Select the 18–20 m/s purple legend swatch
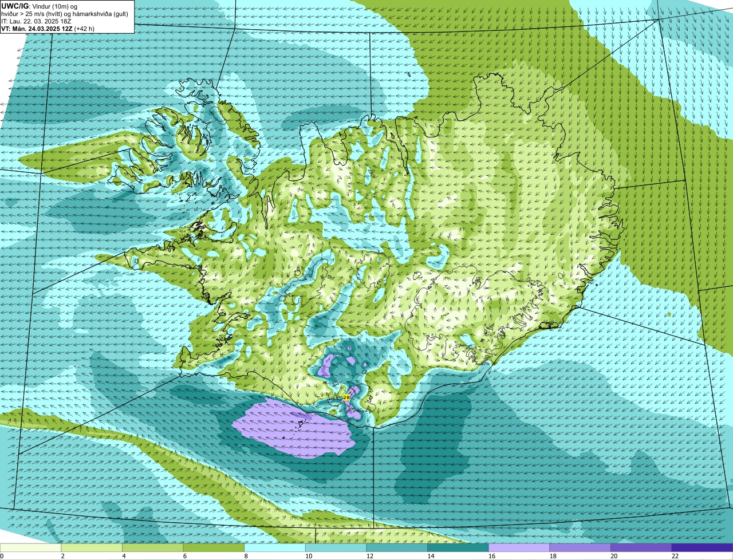Viewport: 733px width, 560px height. pyautogui.click(x=580, y=547)
